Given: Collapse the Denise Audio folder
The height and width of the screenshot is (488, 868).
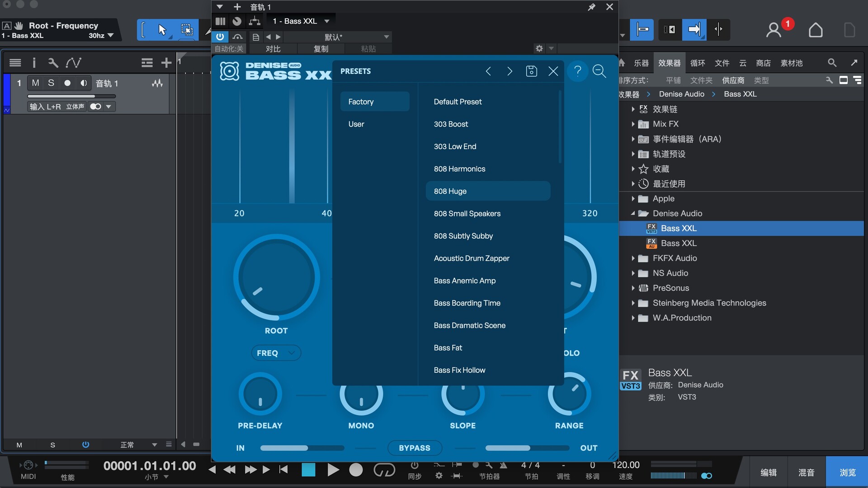Looking at the screenshot, I should pos(633,213).
